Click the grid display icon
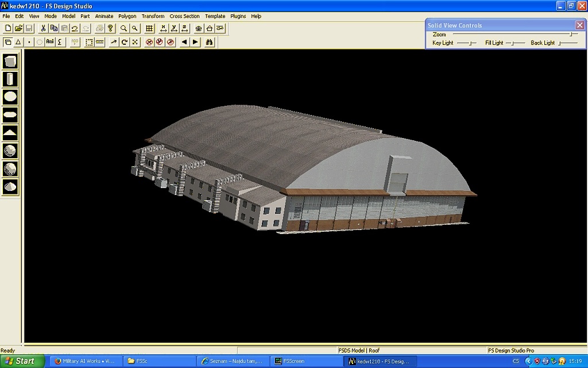The image size is (588, 368). click(149, 28)
